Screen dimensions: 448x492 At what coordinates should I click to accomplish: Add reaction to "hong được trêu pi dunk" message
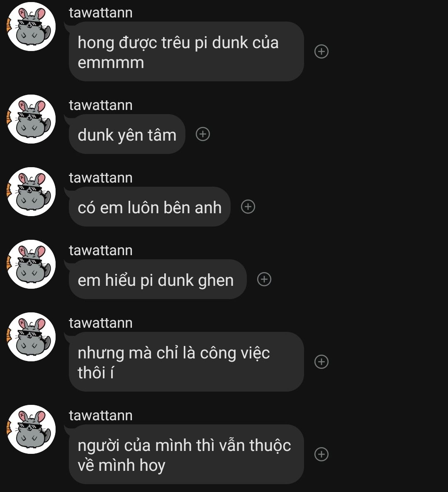coord(321,51)
